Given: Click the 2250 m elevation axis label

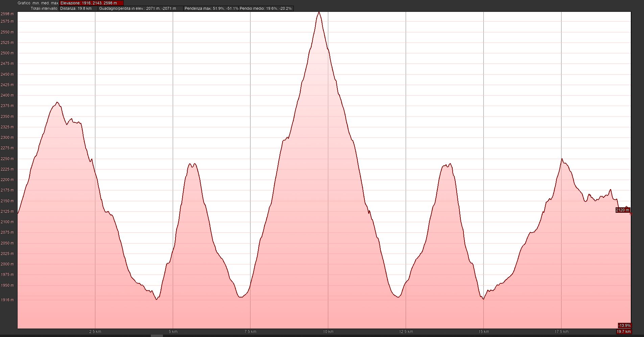Looking at the screenshot, I should 7,159.
